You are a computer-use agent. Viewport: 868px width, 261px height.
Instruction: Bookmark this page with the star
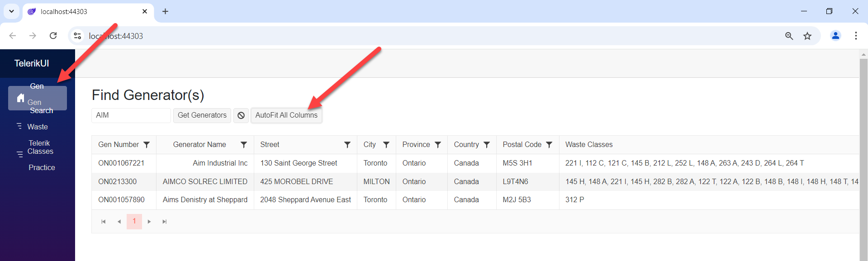pos(807,36)
